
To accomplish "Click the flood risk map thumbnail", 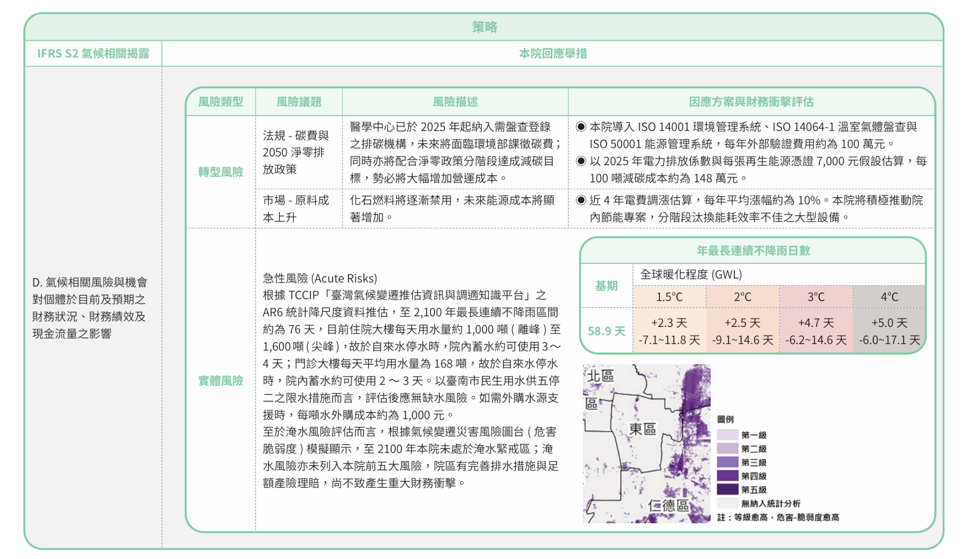I will (x=646, y=443).
